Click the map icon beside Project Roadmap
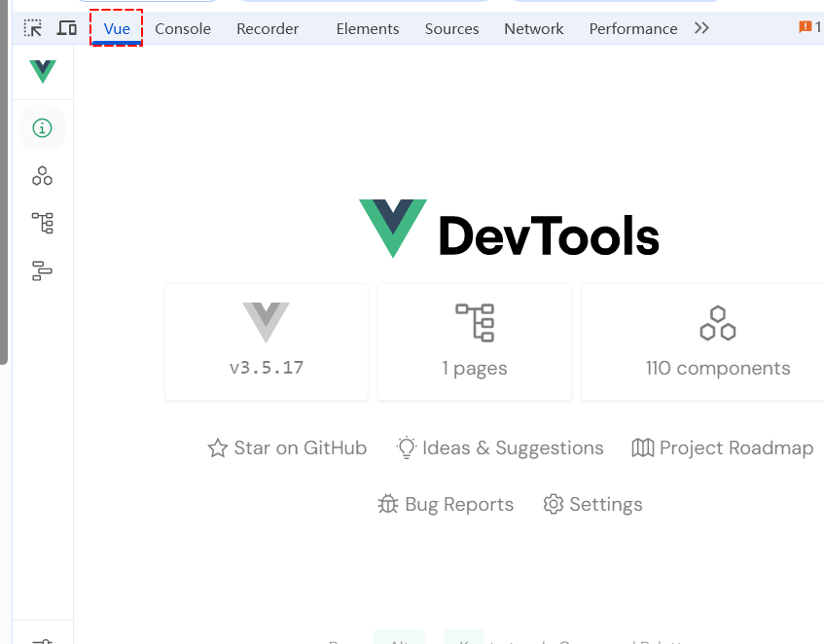This screenshot has height=644, width=824. point(643,448)
